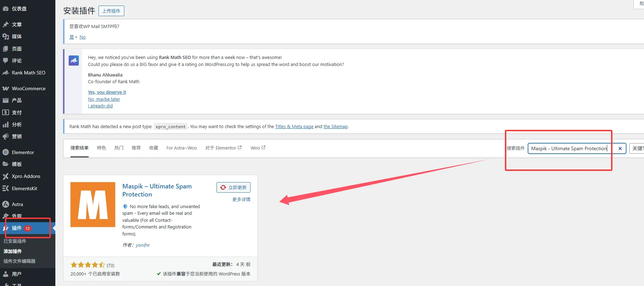Screen dimensions: 644x286
Task: Click the Analytics bar chart icon
Action: [6, 125]
